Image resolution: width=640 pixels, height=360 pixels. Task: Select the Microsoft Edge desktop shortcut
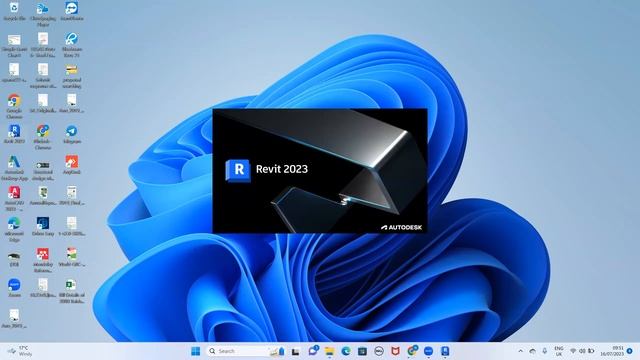[14, 229]
